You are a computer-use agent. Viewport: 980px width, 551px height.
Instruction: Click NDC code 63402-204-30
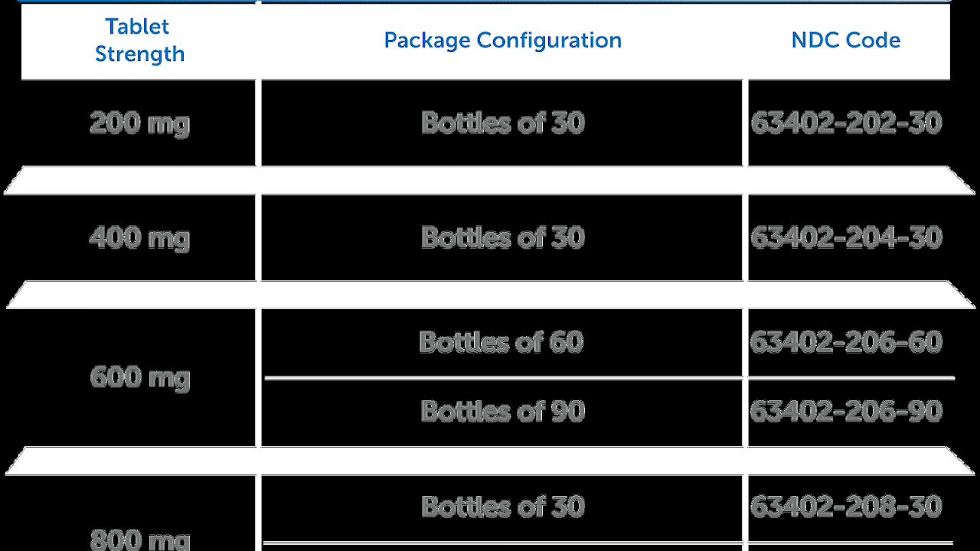[846, 238]
